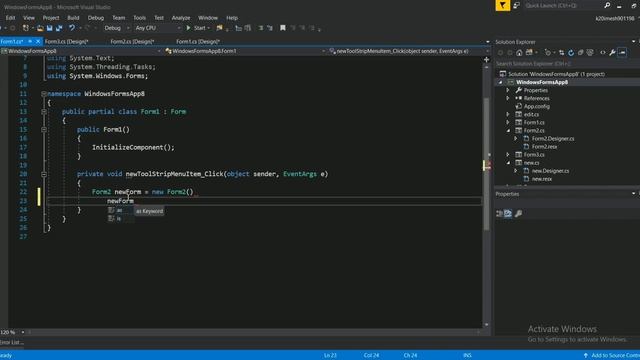Select new.resx in Solution Explorer
The width and height of the screenshot is (640, 360).
point(542,179)
